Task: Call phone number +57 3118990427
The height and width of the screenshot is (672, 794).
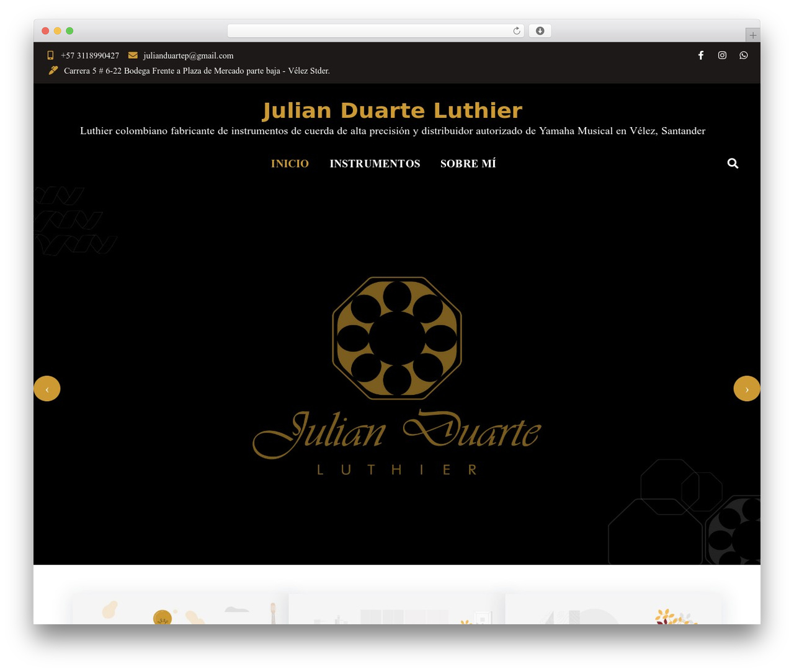Action: click(x=90, y=56)
